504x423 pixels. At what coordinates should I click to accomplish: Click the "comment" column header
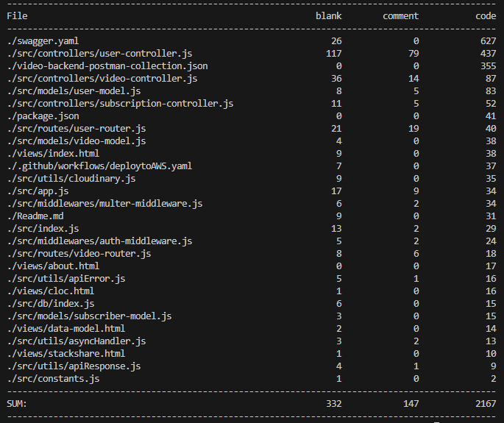pyautogui.click(x=400, y=15)
